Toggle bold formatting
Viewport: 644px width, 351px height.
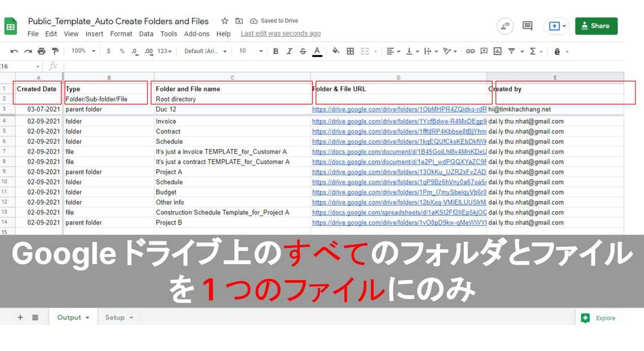tap(276, 51)
